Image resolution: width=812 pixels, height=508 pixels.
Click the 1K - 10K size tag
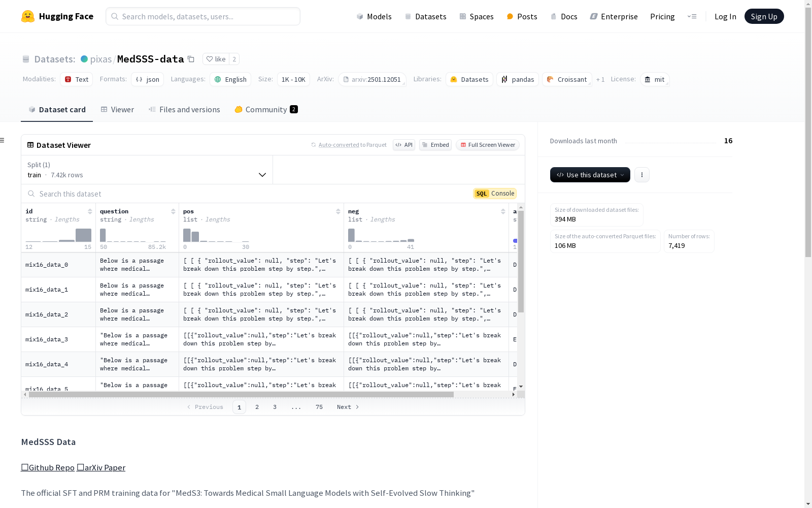[293, 79]
